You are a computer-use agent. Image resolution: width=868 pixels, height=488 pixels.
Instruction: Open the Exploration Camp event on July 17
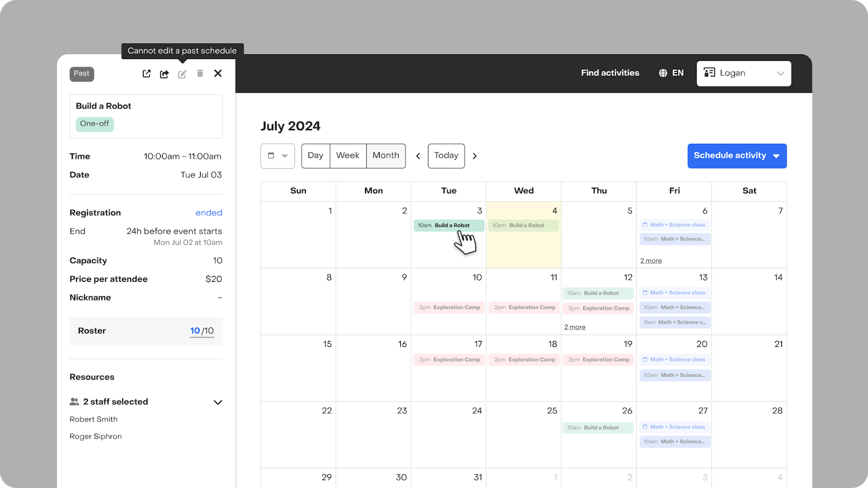(x=449, y=359)
